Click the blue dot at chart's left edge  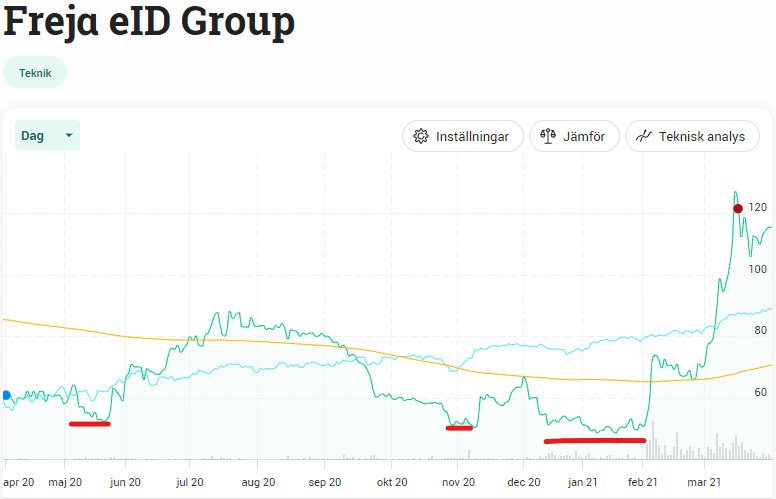(x=5, y=396)
